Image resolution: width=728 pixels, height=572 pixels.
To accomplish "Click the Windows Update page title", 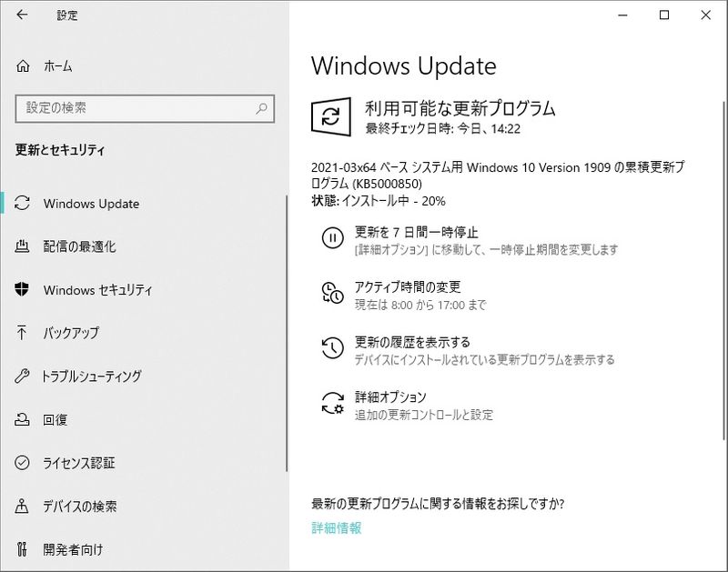I will pos(403,65).
